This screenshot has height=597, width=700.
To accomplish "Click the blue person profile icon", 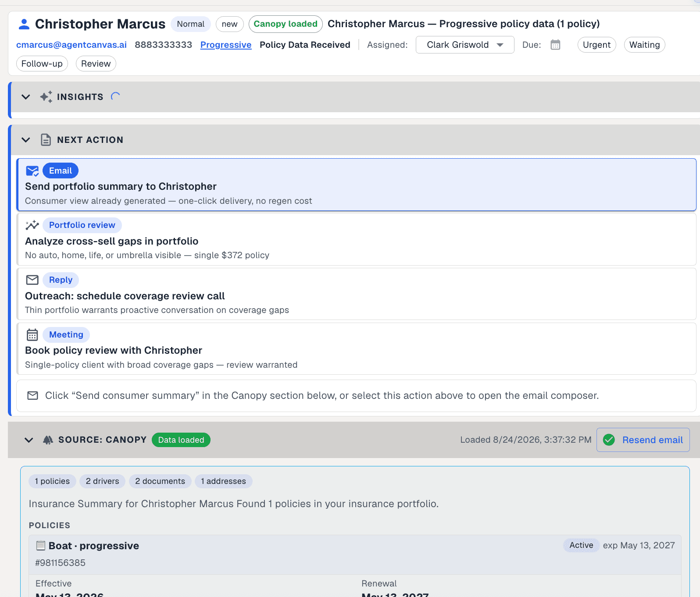I will pyautogui.click(x=24, y=24).
